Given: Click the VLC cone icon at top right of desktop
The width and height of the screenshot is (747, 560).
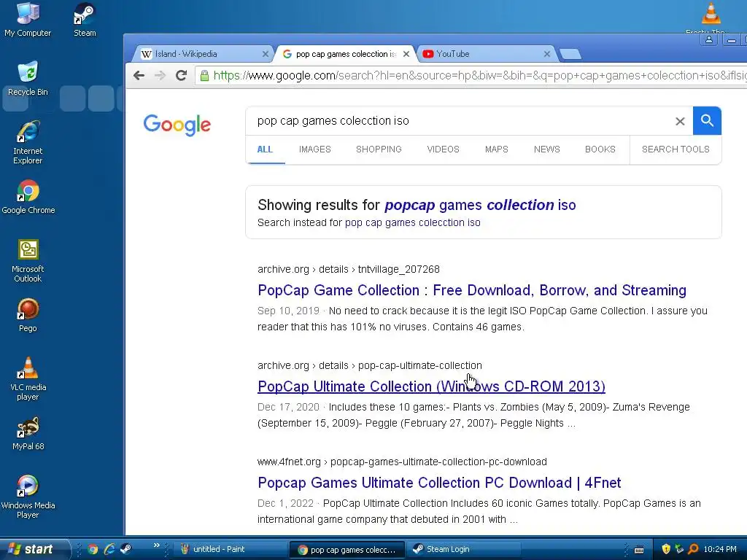Looking at the screenshot, I should (711, 13).
